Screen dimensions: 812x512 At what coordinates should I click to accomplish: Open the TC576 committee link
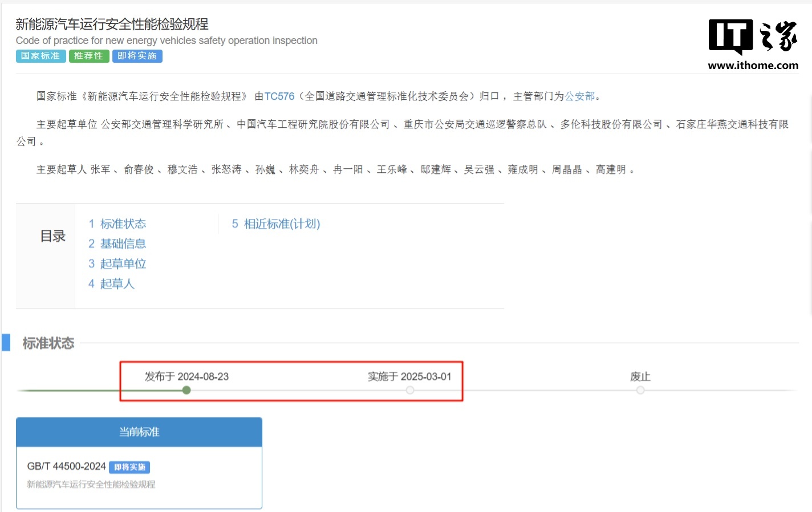[279, 96]
